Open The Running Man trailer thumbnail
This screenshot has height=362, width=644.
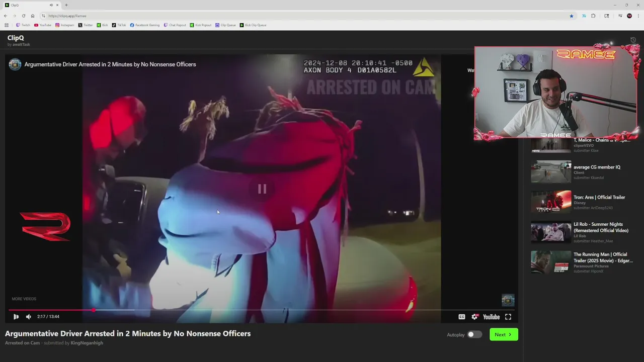[551, 262]
